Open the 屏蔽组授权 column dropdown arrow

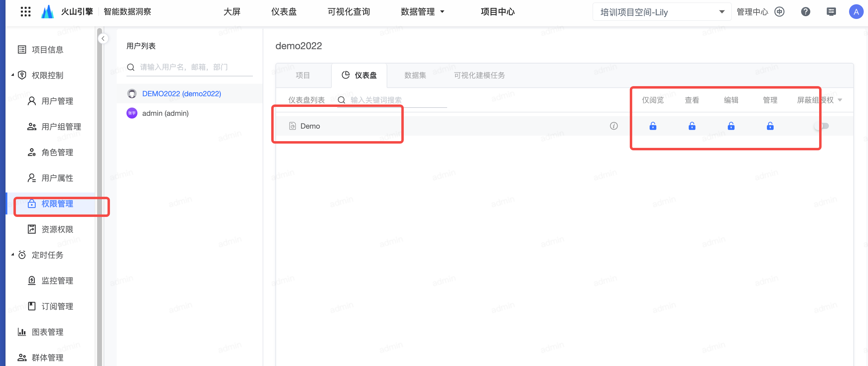pyautogui.click(x=840, y=100)
